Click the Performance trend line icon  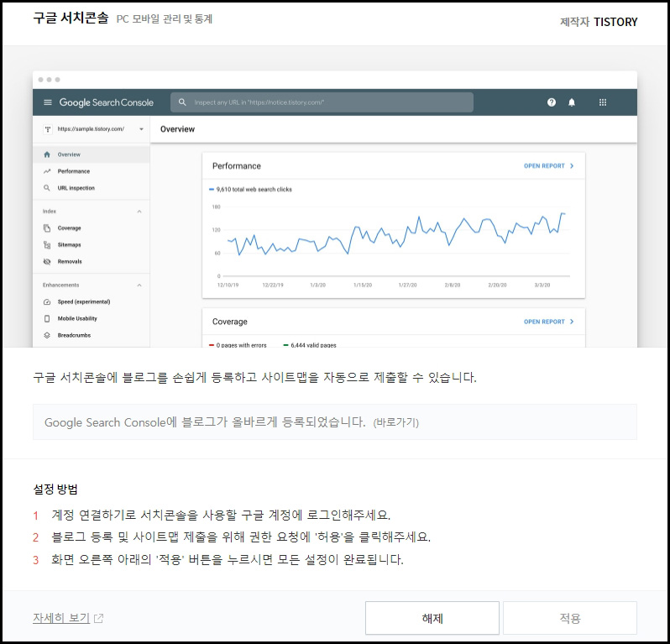click(47, 171)
